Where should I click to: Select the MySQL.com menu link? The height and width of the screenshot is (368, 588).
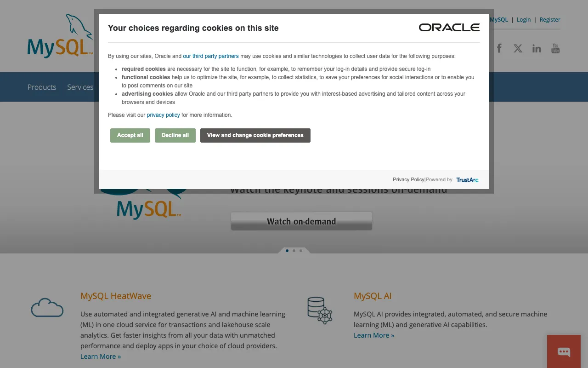(498, 19)
